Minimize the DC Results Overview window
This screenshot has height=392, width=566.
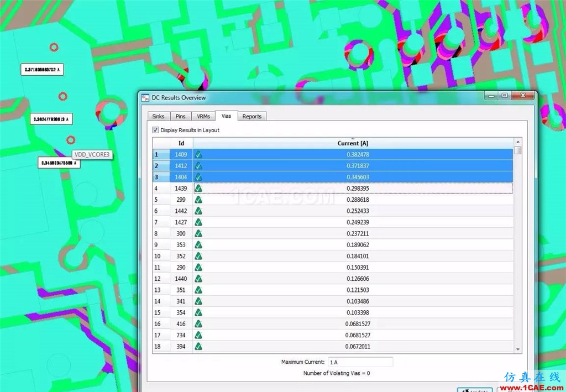pos(491,95)
